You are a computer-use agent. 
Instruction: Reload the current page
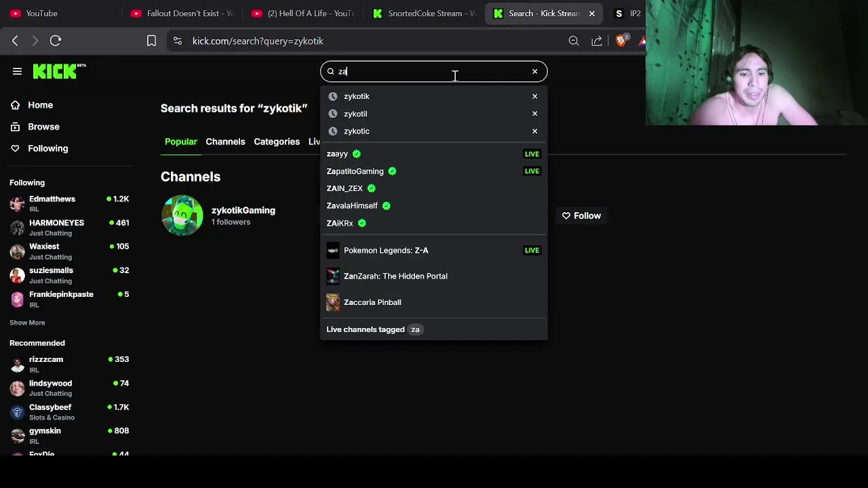(x=56, y=41)
